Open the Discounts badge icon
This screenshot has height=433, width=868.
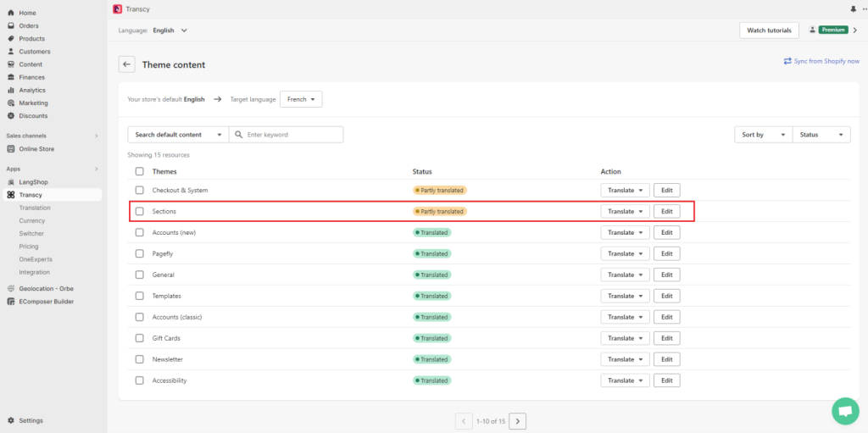pos(10,116)
